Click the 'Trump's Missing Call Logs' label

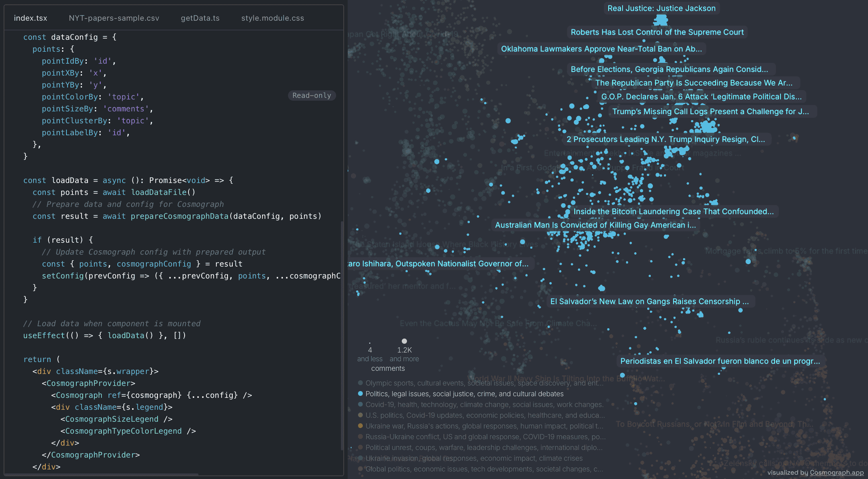[x=710, y=111]
